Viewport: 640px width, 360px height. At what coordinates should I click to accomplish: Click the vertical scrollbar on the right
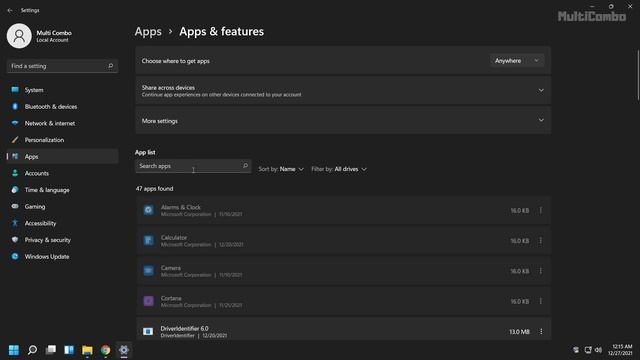[638, 75]
